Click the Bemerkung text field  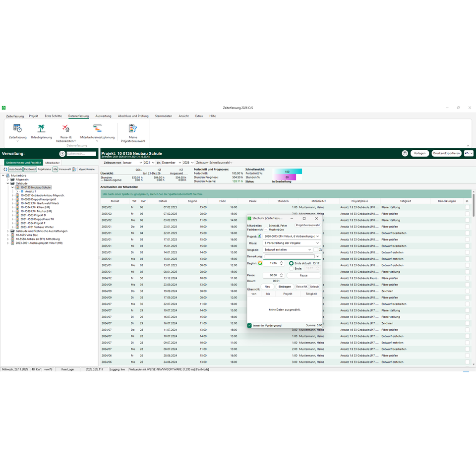tap(290, 256)
